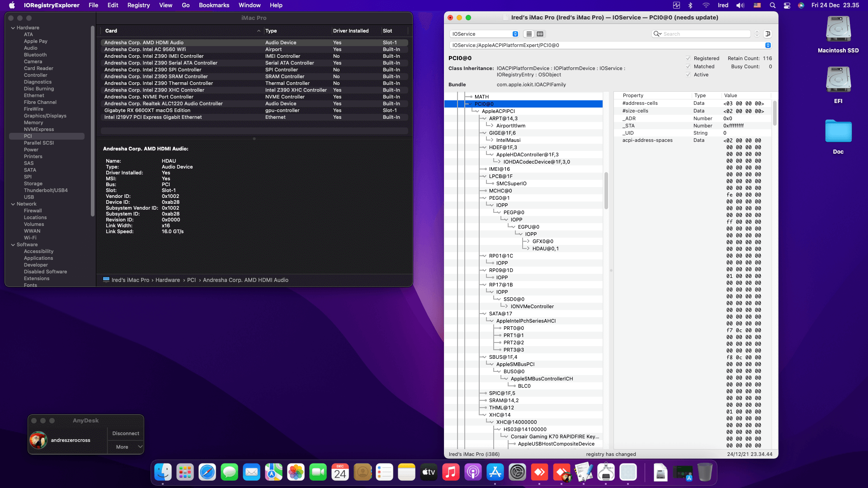Select Graphics/Displays in the Hardware sidebar
Viewport: 868px width, 488px height.
[45, 116]
